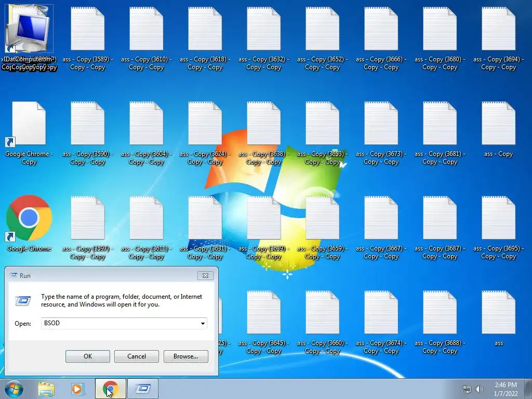Close the Run dialog window

[205, 275]
